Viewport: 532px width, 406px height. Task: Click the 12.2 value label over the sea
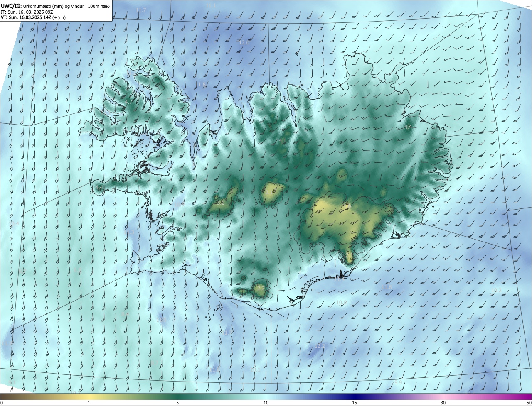click(x=320, y=346)
